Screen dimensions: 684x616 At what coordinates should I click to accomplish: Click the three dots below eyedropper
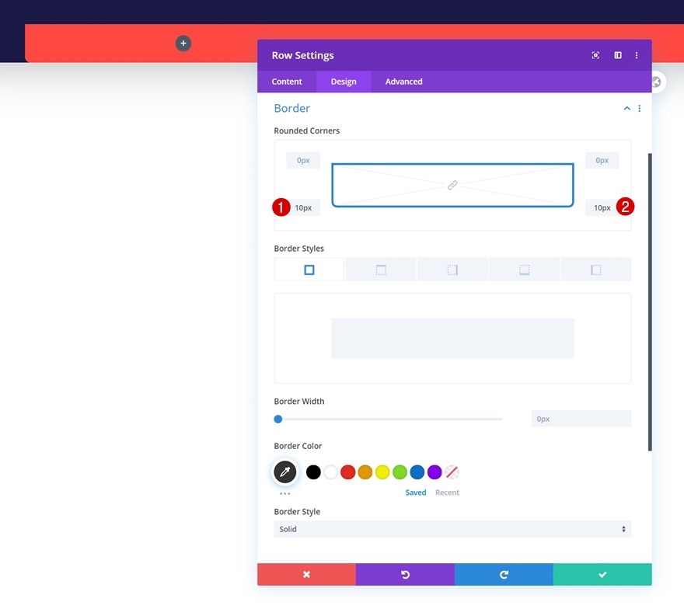[x=284, y=493]
